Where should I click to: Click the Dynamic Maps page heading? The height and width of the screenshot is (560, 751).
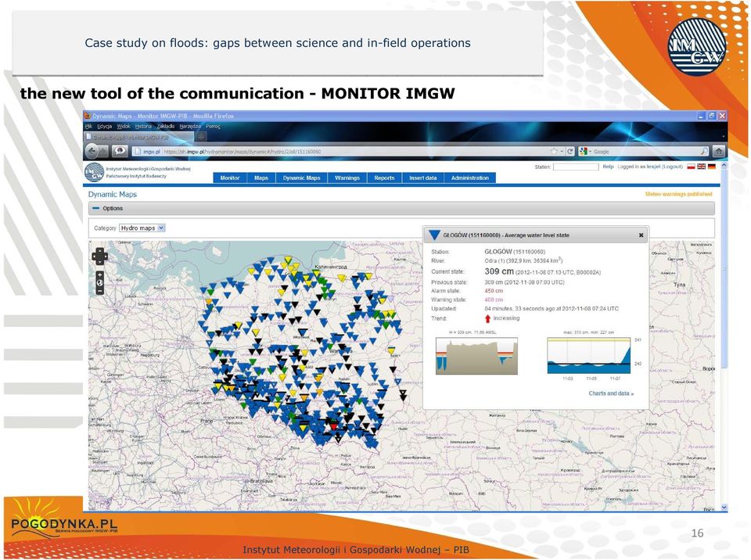pyautogui.click(x=113, y=194)
